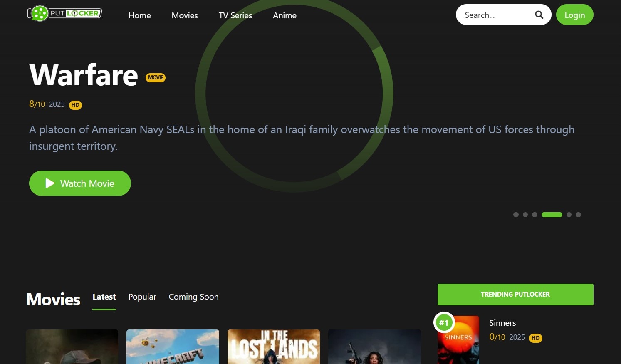
Task: Click the Movies section heading
Action: point(53,300)
